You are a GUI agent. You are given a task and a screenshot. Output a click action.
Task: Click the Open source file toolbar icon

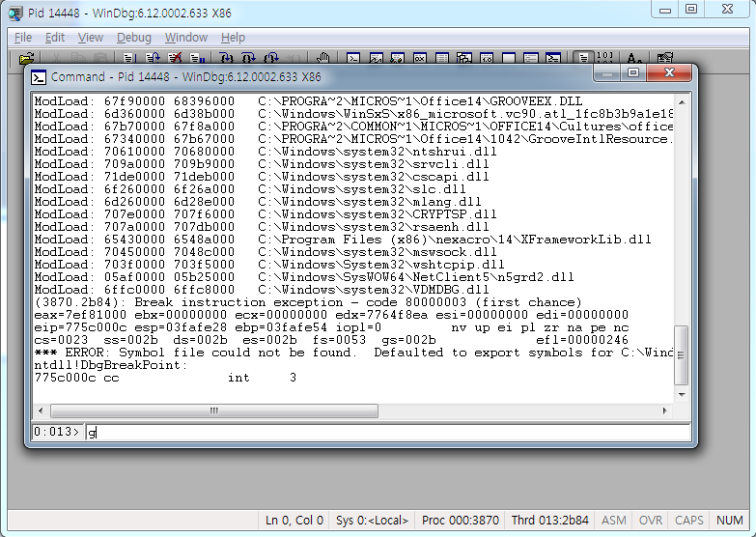tap(27, 58)
